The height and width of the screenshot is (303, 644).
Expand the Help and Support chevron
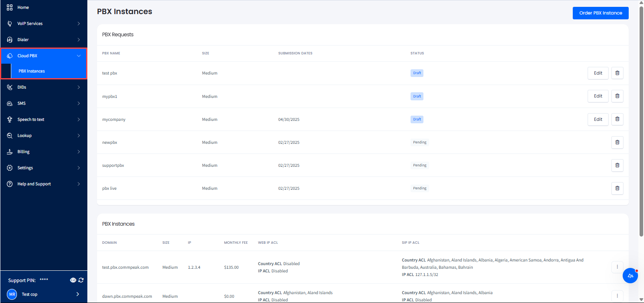[x=78, y=184]
